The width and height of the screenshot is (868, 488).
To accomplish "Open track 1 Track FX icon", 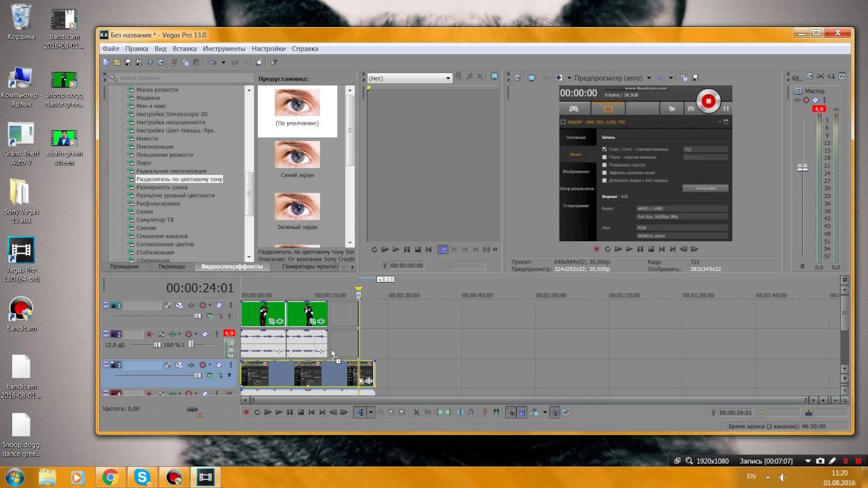I will click(192, 306).
